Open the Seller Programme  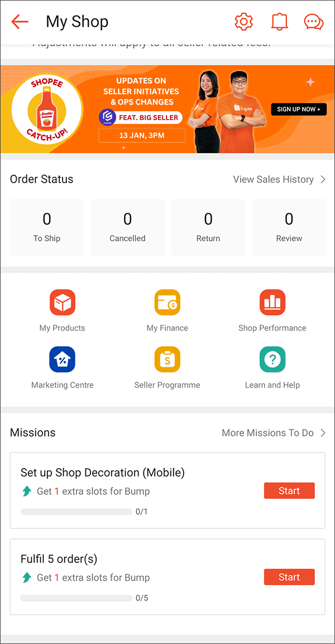(x=167, y=366)
